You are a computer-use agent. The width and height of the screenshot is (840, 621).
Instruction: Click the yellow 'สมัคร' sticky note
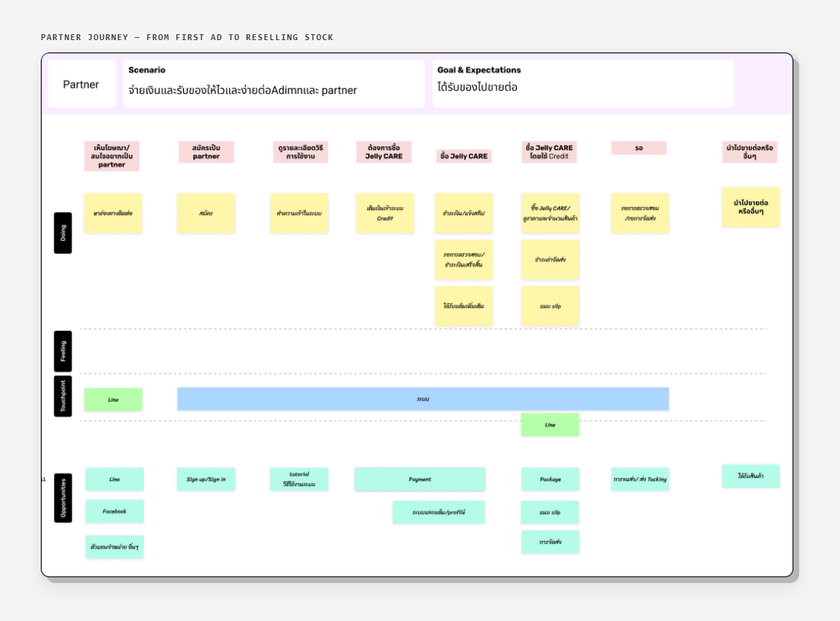click(206, 213)
